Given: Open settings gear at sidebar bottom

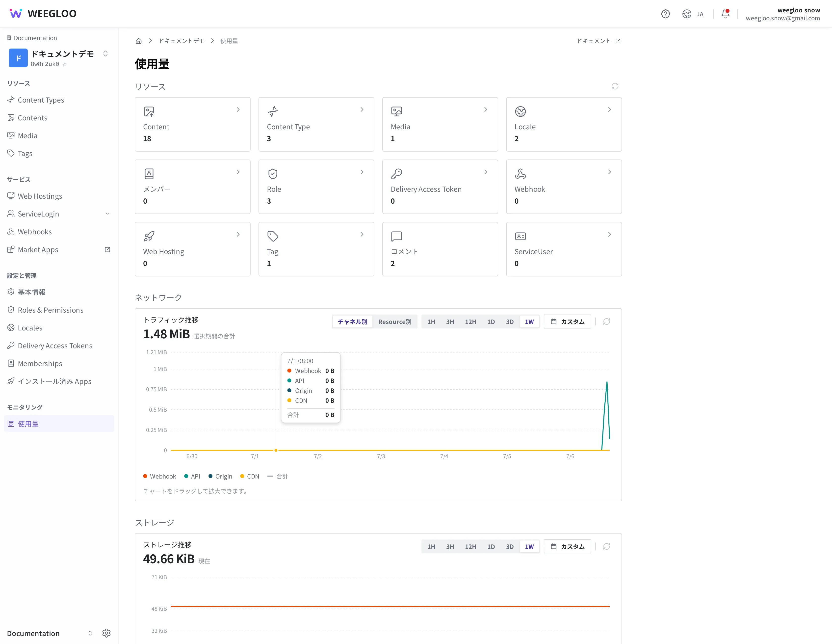Looking at the screenshot, I should 106,633.
